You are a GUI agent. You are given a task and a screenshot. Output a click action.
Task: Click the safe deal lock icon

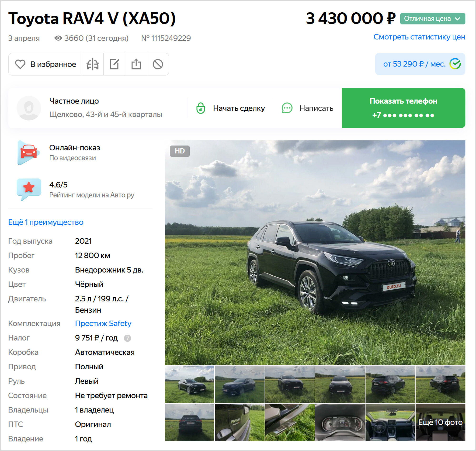click(200, 108)
